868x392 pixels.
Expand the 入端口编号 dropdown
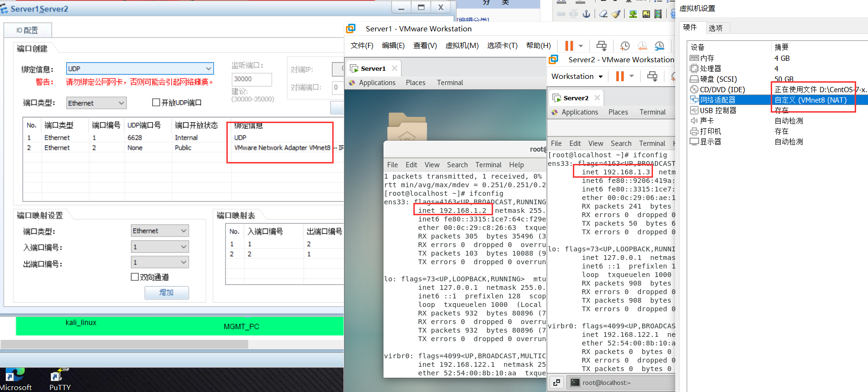(160, 247)
